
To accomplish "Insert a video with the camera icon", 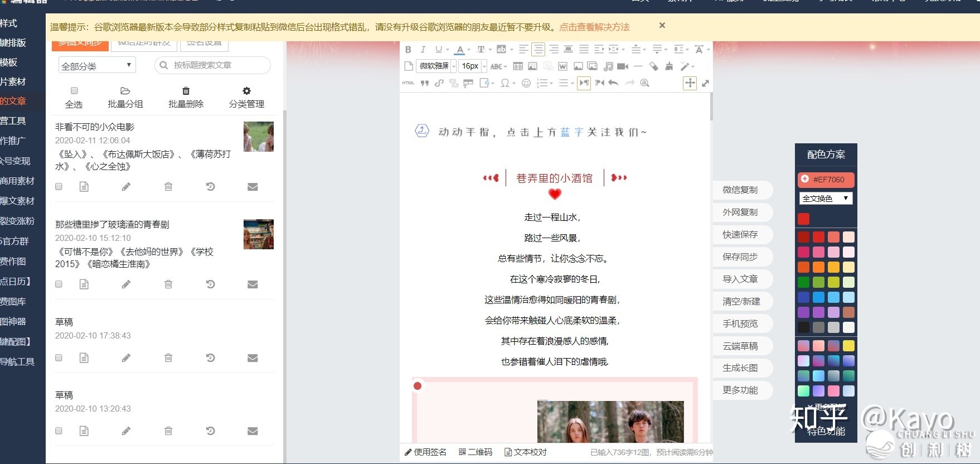I will (623, 66).
